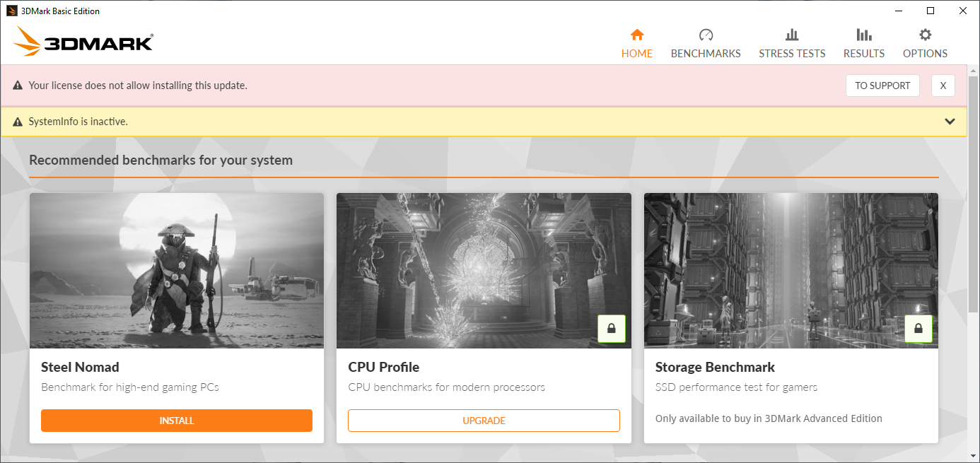Dismiss the license warning with X button
This screenshot has height=463, width=980.
[x=943, y=86]
